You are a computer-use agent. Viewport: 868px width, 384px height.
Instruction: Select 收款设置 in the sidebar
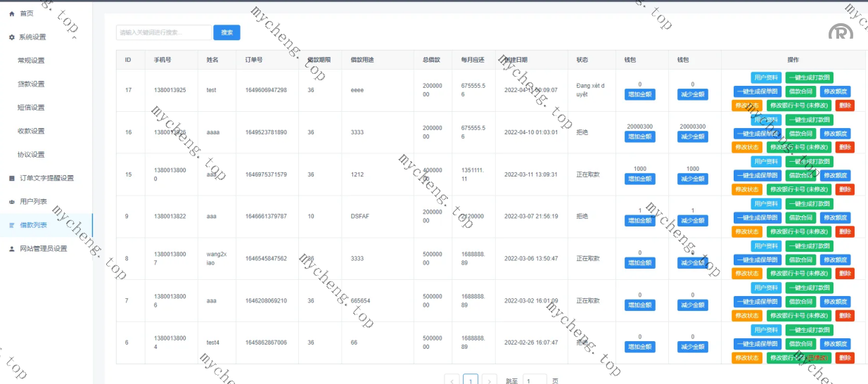pos(31,131)
